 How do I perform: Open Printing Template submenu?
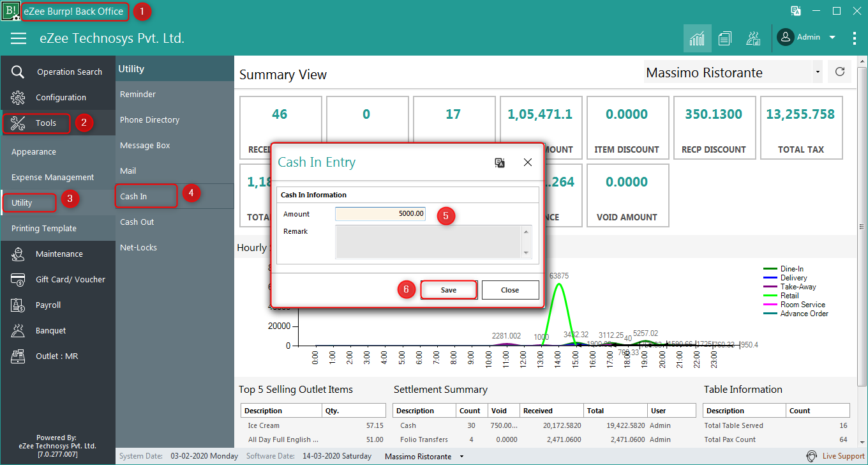point(43,228)
